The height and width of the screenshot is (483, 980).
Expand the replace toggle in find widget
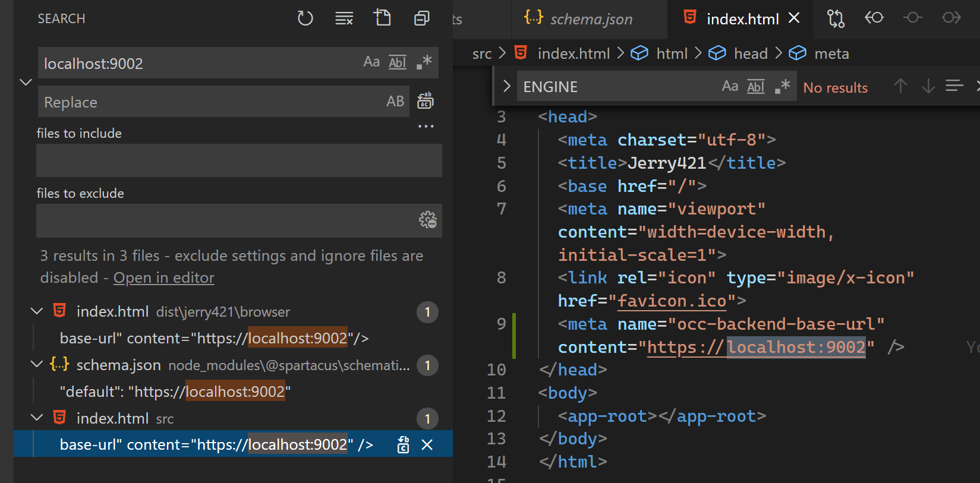click(506, 87)
